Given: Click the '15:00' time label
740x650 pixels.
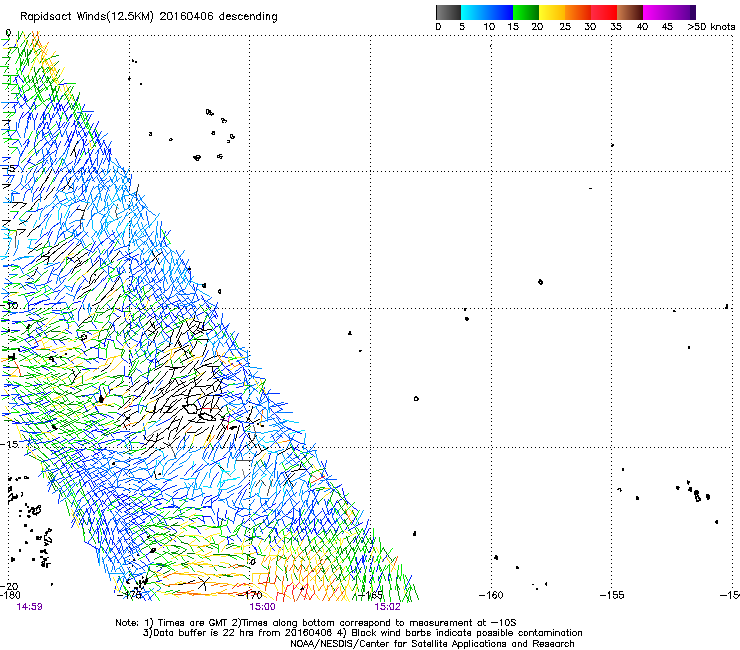Looking at the screenshot, I should 262,607.
